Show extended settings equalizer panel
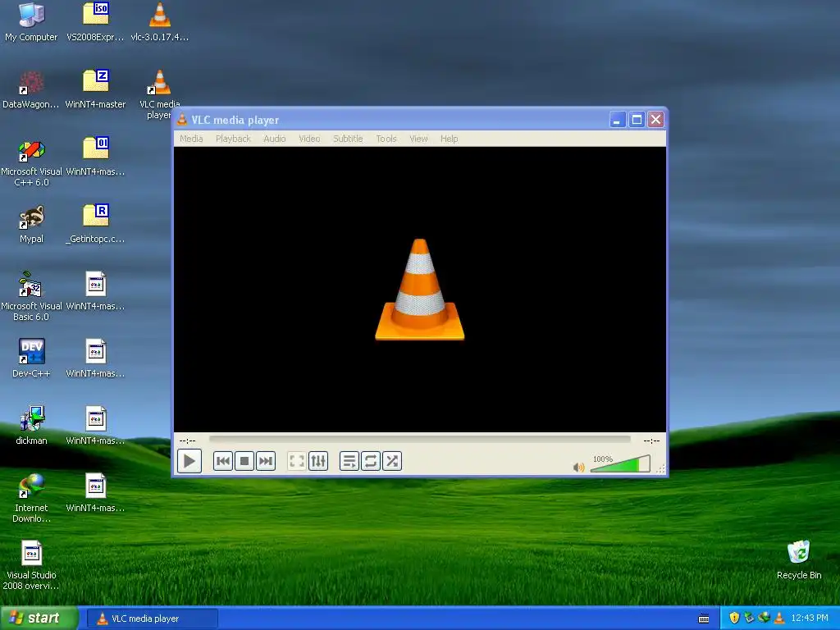Viewport: 840px width, 630px height. pyautogui.click(x=318, y=461)
